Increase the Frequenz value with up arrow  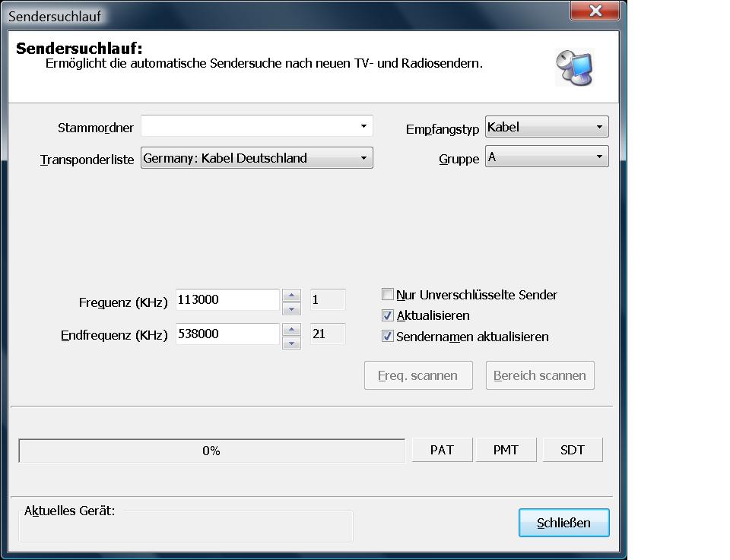click(291, 295)
